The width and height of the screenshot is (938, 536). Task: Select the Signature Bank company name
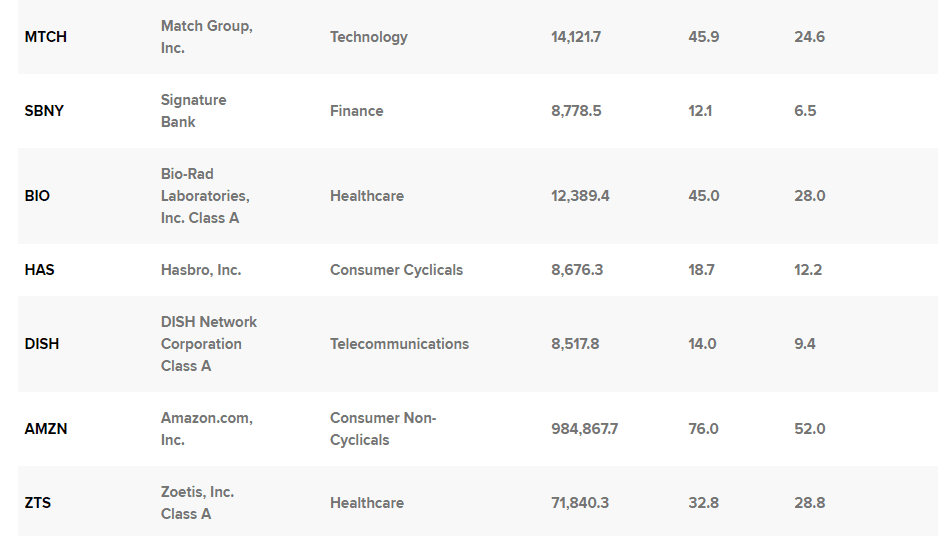coord(193,111)
